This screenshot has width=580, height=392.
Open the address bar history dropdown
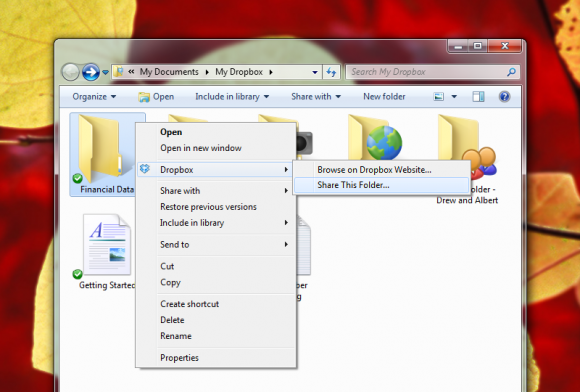[315, 72]
